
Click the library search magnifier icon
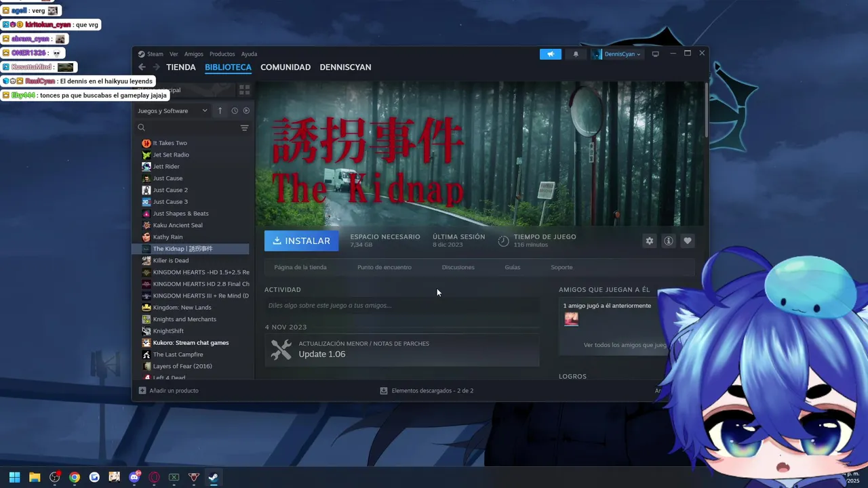[x=142, y=127]
